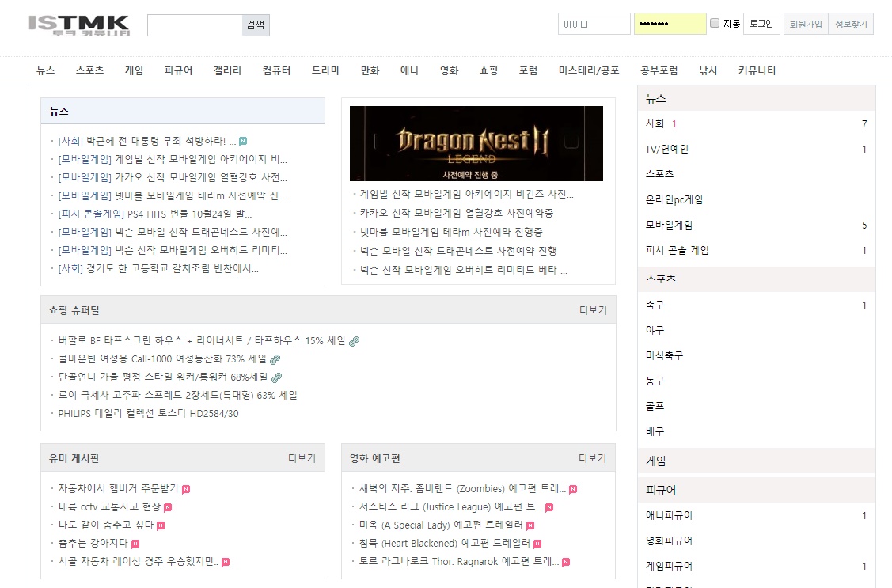892x588 pixels.
Task: Focus the 아이디 username input field
Action: (x=594, y=24)
